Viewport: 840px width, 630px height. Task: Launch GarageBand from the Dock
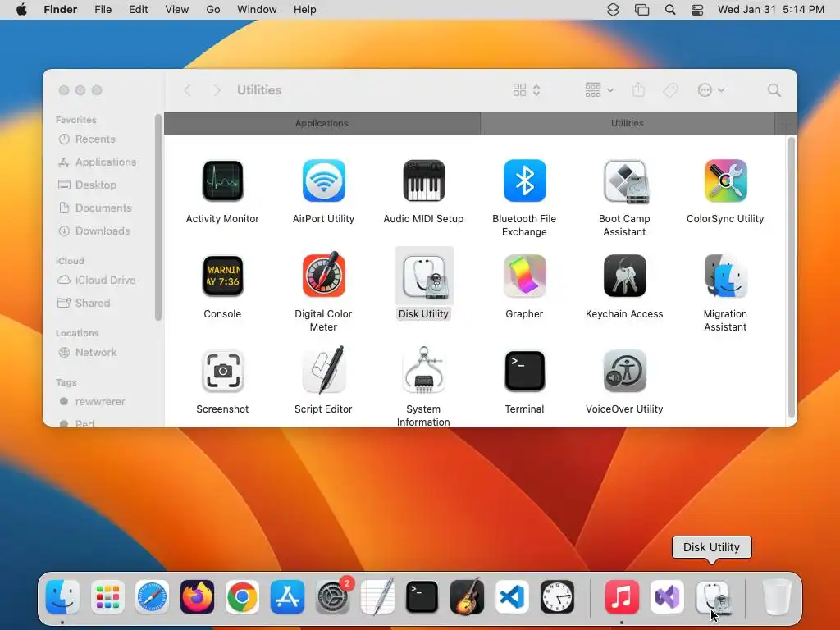467,597
